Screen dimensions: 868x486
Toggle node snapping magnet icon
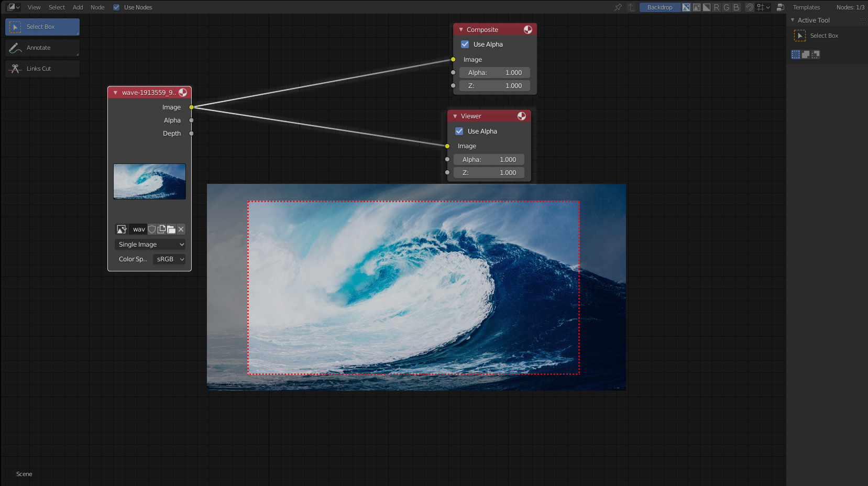pyautogui.click(x=750, y=7)
